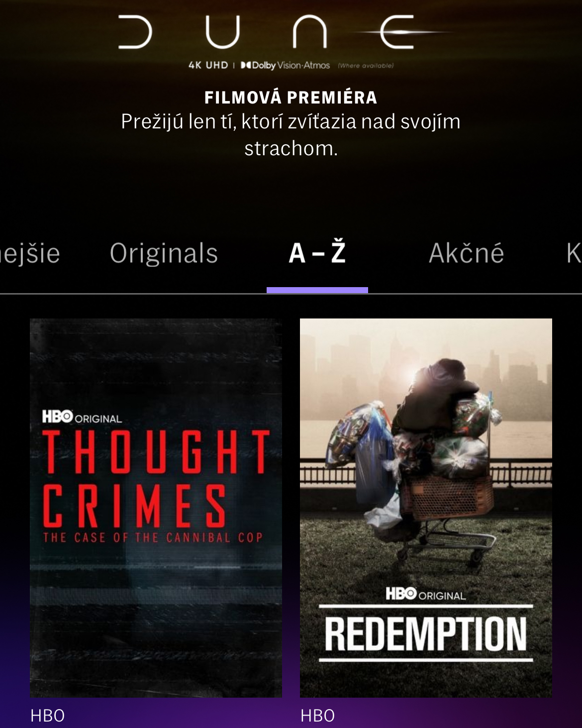The height and width of the screenshot is (728, 582).
Task: Open the cut-off tab starting with K
Action: [x=574, y=253]
